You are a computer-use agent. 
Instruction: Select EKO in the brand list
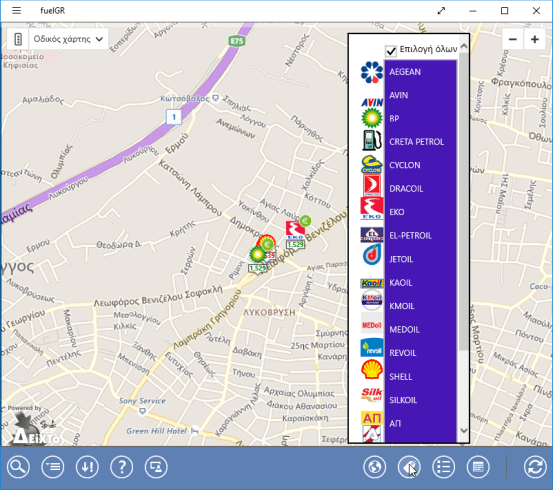pos(420,212)
